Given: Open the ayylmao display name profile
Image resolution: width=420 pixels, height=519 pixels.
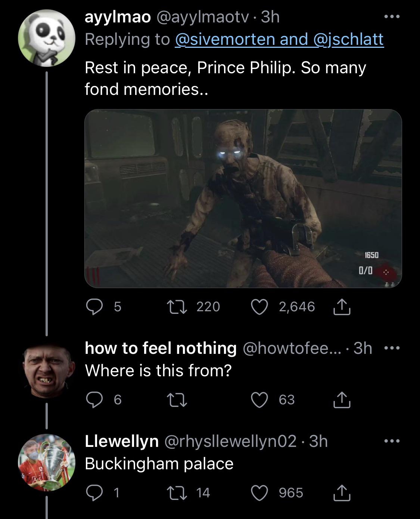Looking at the screenshot, I should pos(118,17).
